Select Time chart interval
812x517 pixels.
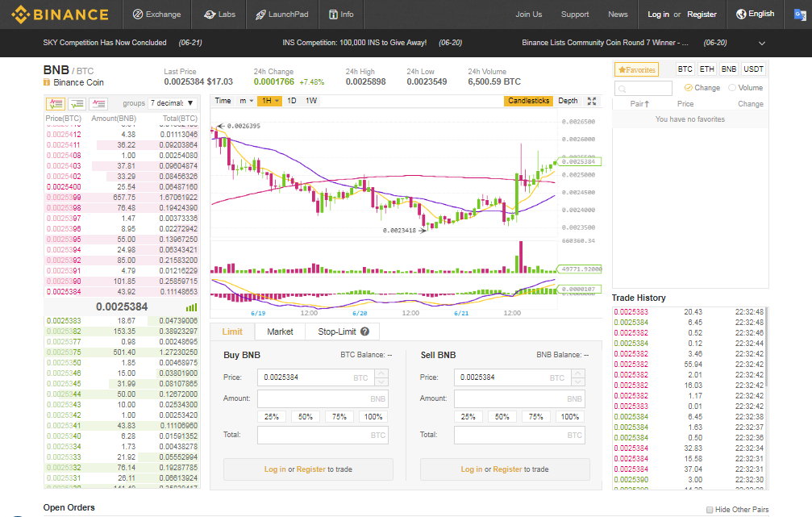tap(223, 101)
